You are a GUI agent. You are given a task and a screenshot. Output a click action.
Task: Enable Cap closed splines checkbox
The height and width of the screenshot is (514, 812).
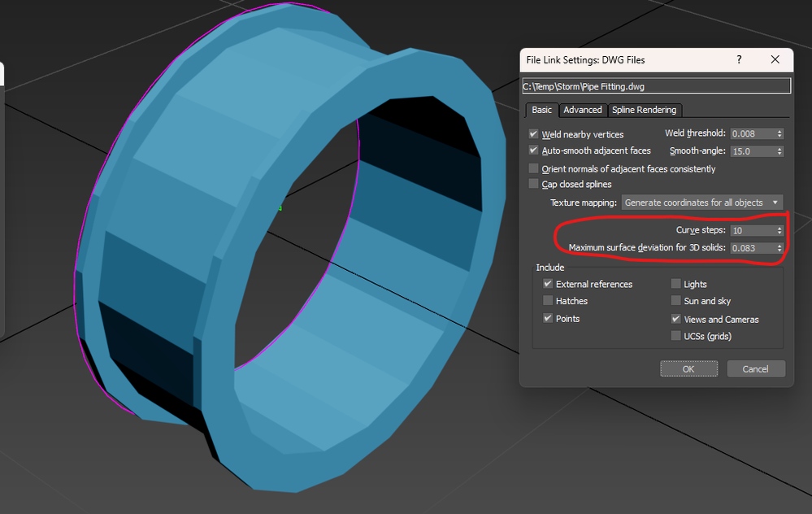pyautogui.click(x=533, y=184)
